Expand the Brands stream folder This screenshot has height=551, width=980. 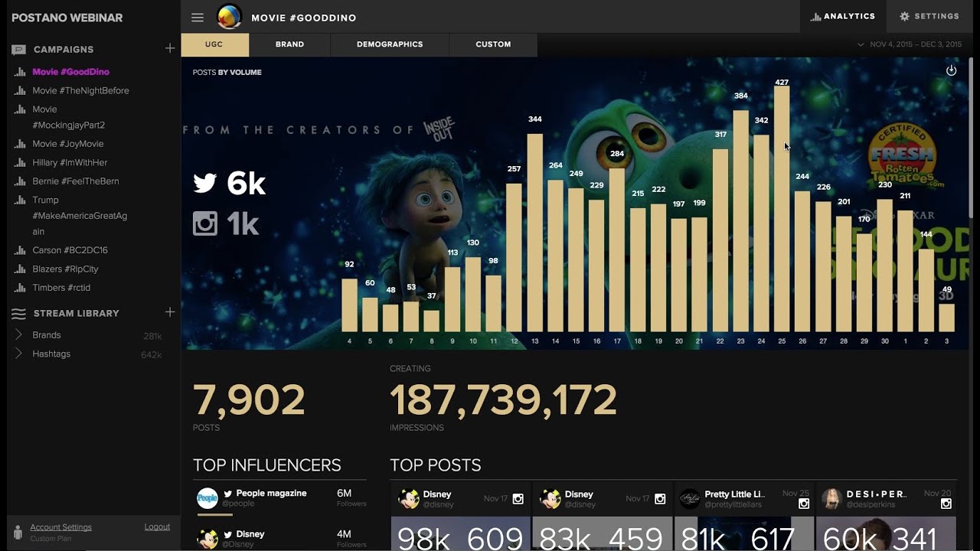18,335
